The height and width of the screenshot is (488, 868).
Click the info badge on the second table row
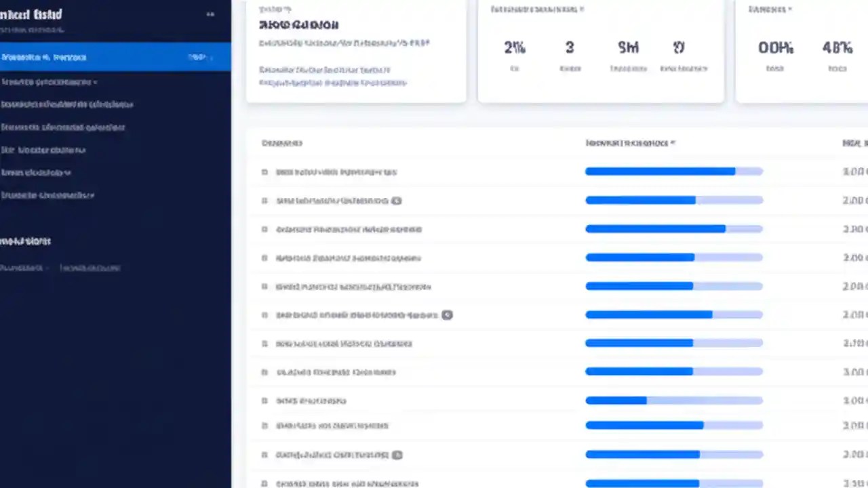(x=397, y=201)
